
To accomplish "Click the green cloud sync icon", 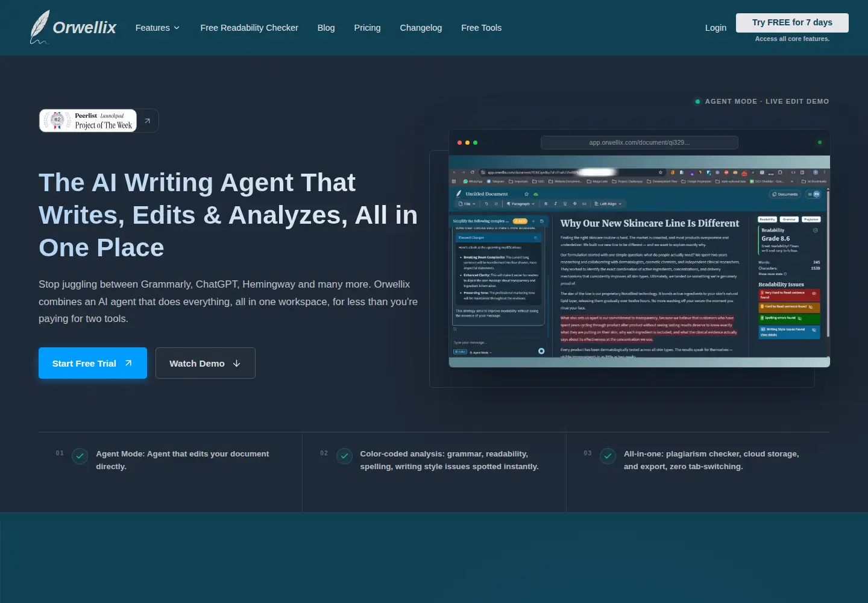I will click(536, 194).
